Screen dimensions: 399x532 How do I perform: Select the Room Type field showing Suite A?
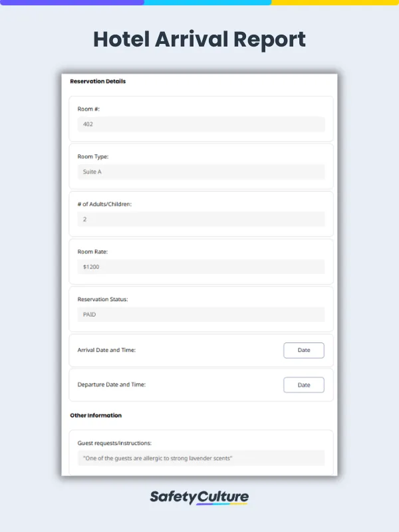(x=199, y=172)
